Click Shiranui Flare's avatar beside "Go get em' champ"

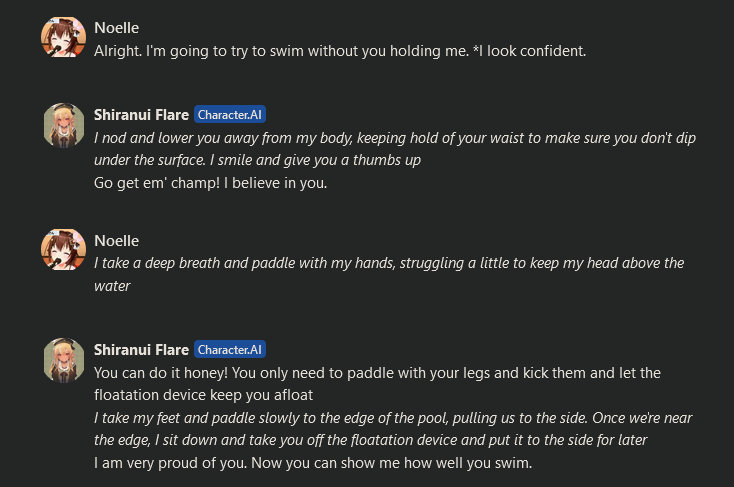(x=62, y=126)
